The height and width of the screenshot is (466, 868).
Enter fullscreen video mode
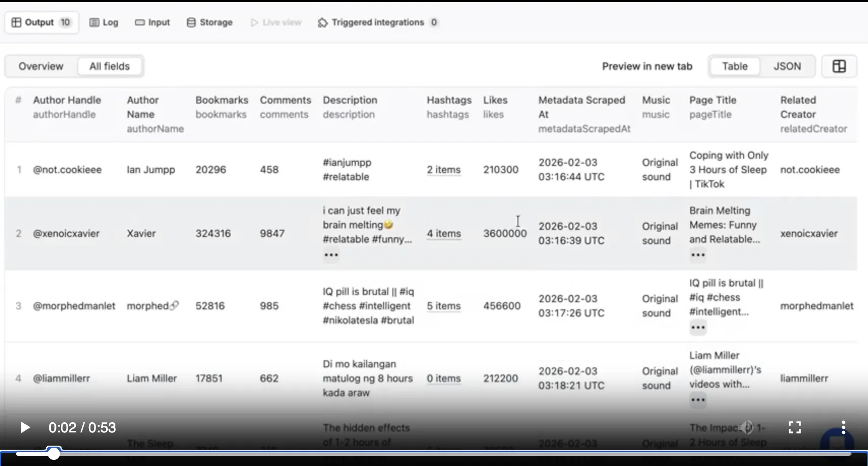click(x=794, y=427)
